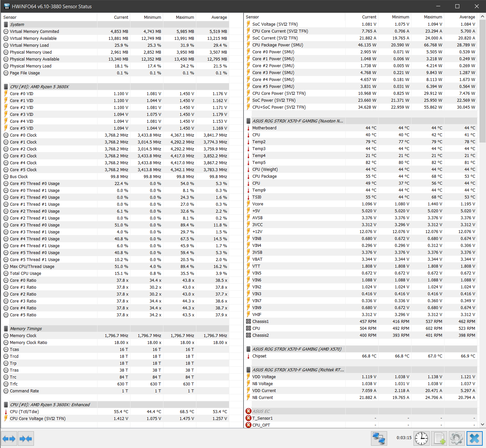Click the expand columns left-right arrows button
The width and height of the screenshot is (486, 448).
tap(9, 438)
